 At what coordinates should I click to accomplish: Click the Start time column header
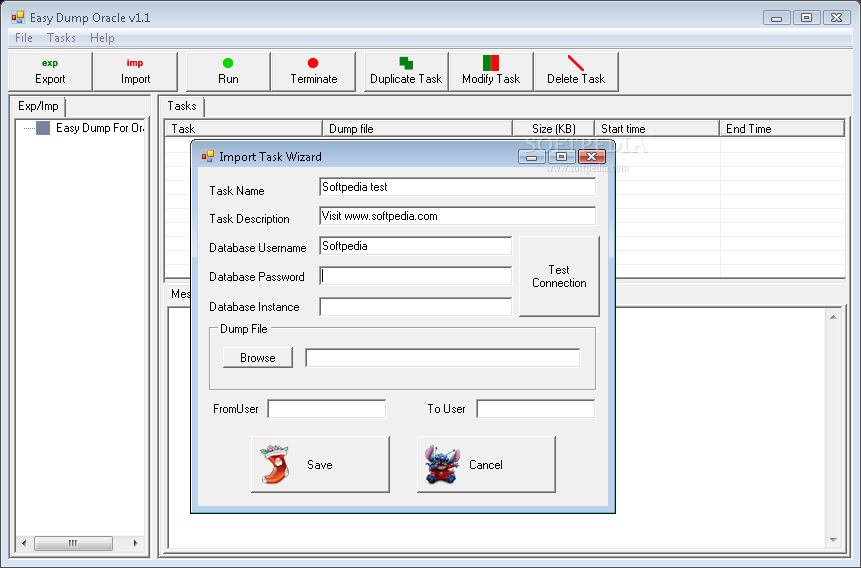pyautogui.click(x=657, y=129)
